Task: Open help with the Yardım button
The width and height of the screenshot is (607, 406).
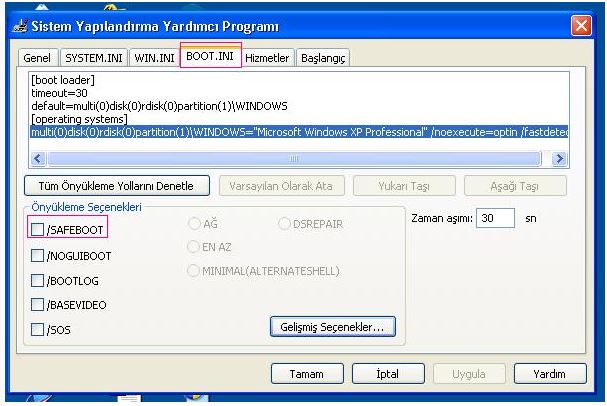Action: [550, 374]
